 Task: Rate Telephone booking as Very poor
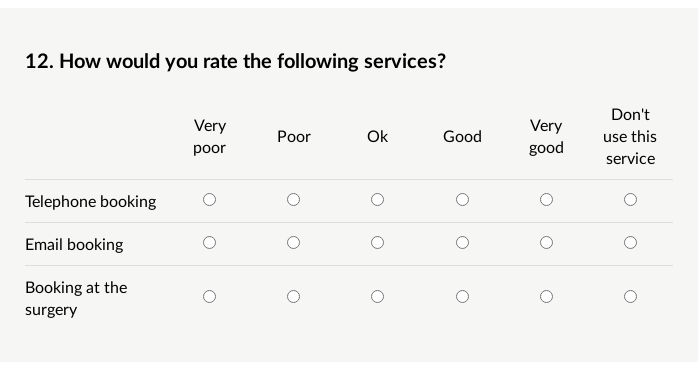click(x=209, y=200)
